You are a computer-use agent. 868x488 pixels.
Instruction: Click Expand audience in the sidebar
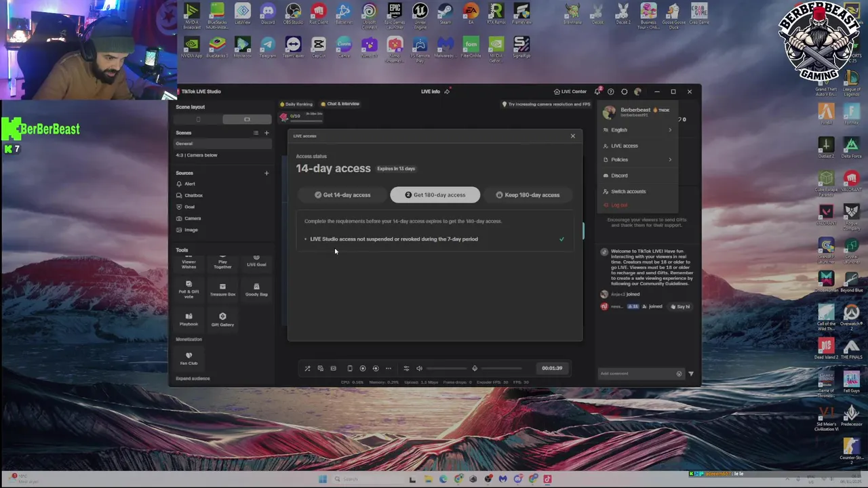(x=193, y=379)
